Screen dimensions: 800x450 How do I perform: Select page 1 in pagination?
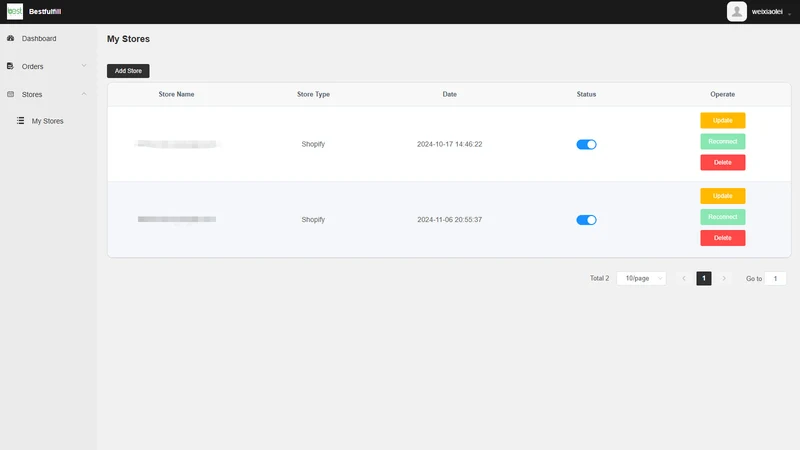(x=704, y=278)
